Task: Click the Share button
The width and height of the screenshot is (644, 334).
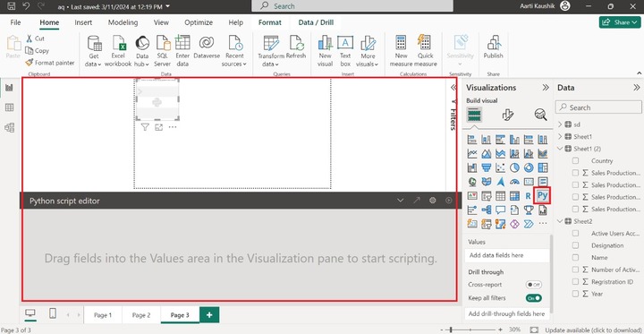Action: (620, 22)
